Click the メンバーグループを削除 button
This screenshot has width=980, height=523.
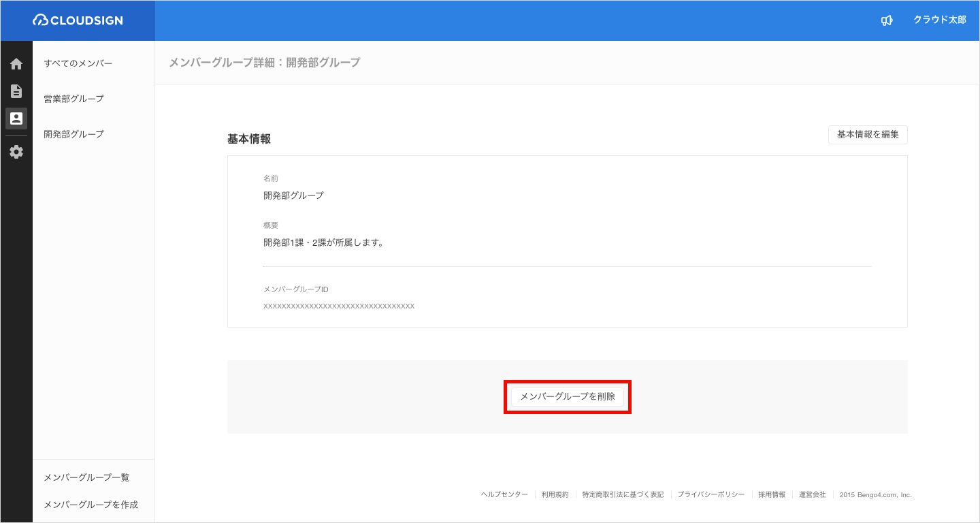pos(567,396)
